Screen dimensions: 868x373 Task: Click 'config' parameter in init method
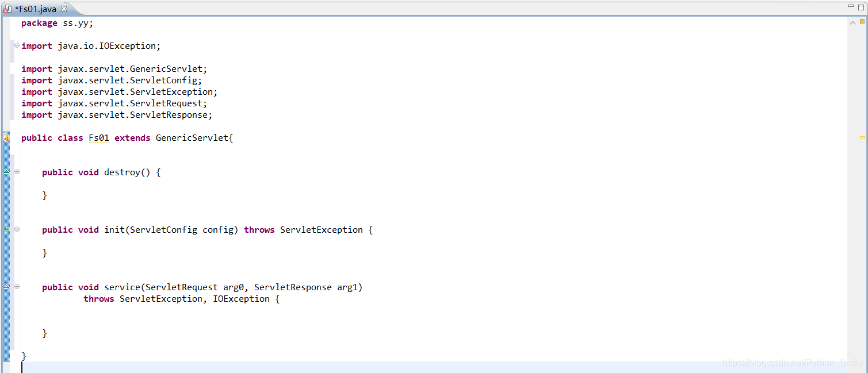218,230
